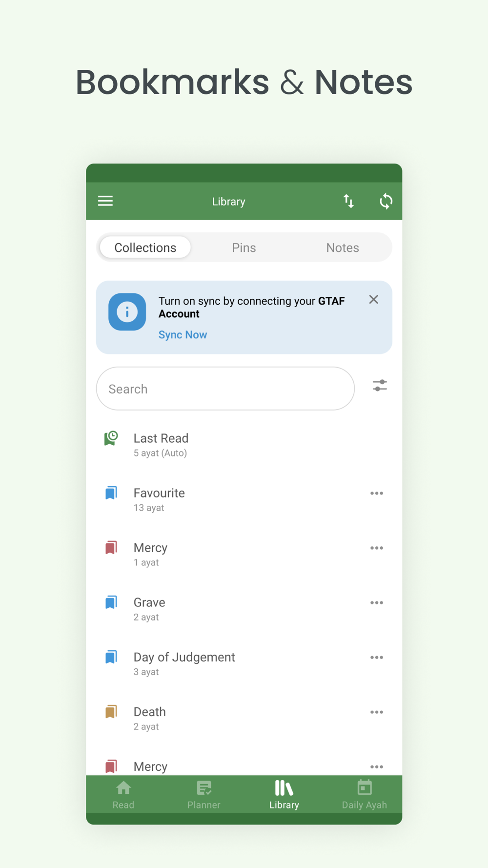Screen dimensions: 488x868
Task: Go to the Planner tab
Action: [204, 795]
